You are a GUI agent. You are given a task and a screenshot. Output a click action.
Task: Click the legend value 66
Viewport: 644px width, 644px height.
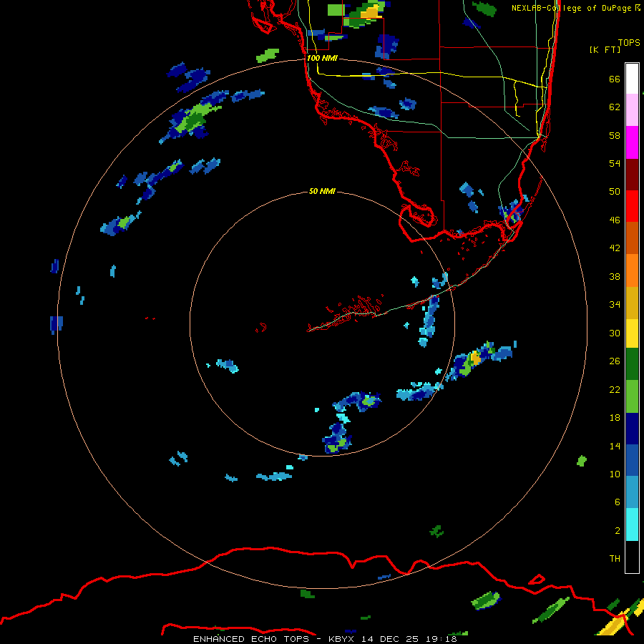point(615,79)
